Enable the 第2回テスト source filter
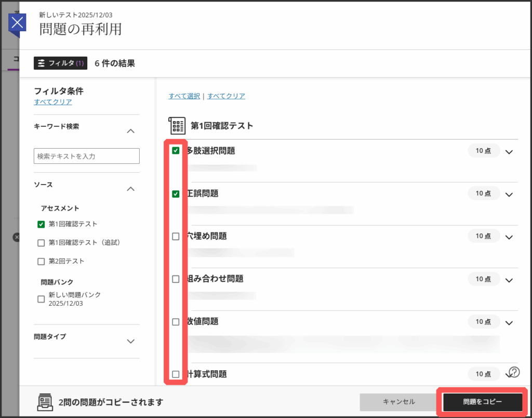Viewport: 532px width, 418px height. coord(41,262)
